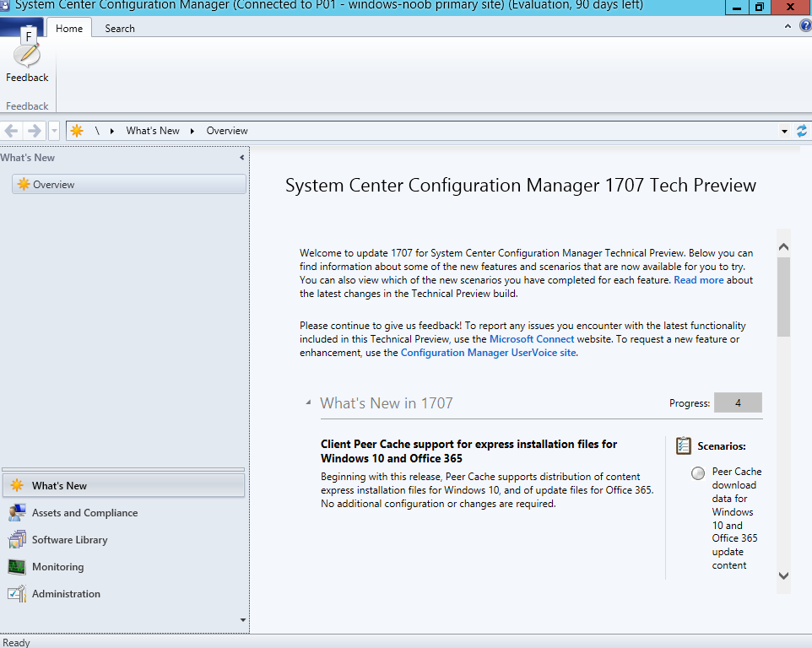Image resolution: width=812 pixels, height=648 pixels.
Task: Click the star icon in breadcrumb bar
Action: point(77,131)
